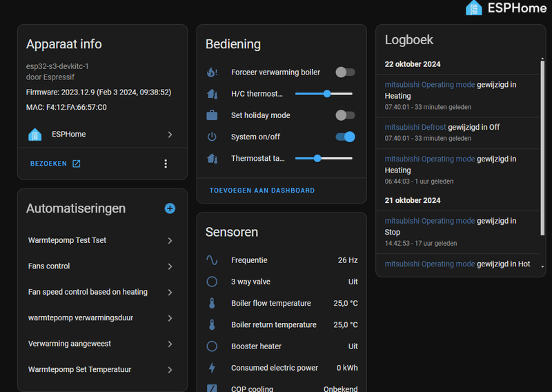Click the ESPHome logo icon at top

tap(474, 8)
